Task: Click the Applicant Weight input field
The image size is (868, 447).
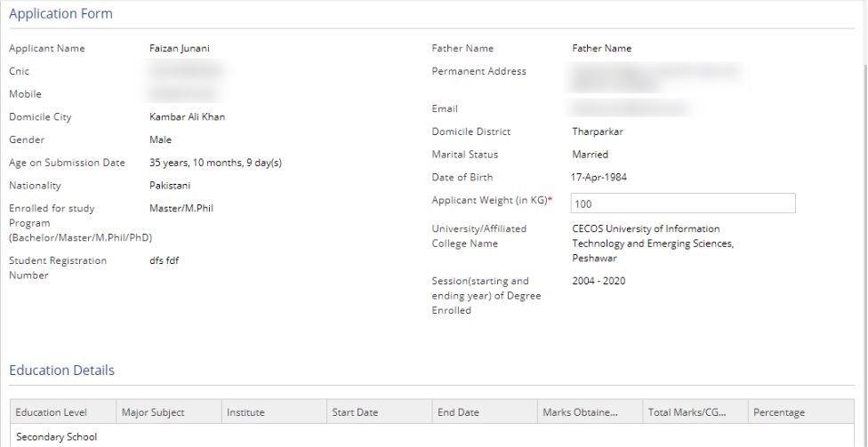Action: 682,204
